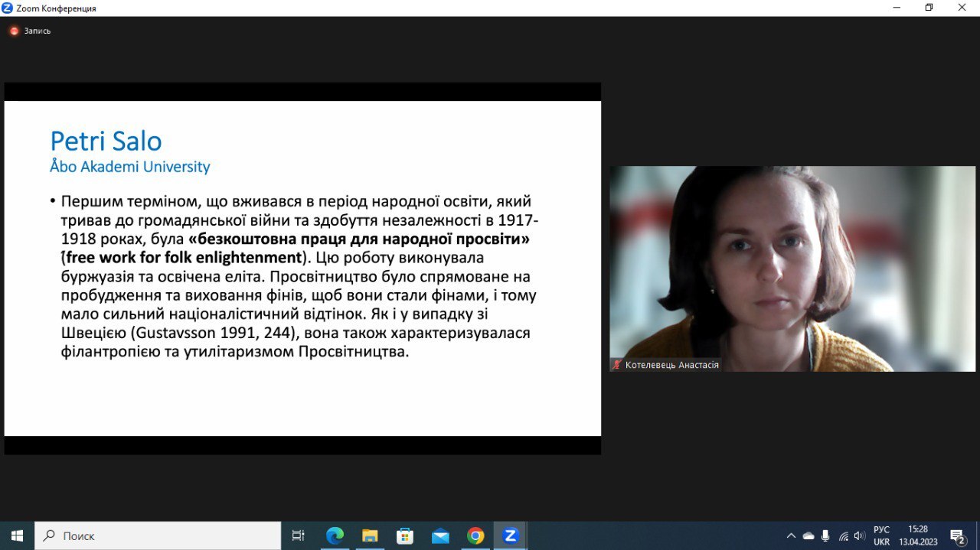Open Microsoft Edge from the taskbar
980x550 pixels.
(x=335, y=535)
